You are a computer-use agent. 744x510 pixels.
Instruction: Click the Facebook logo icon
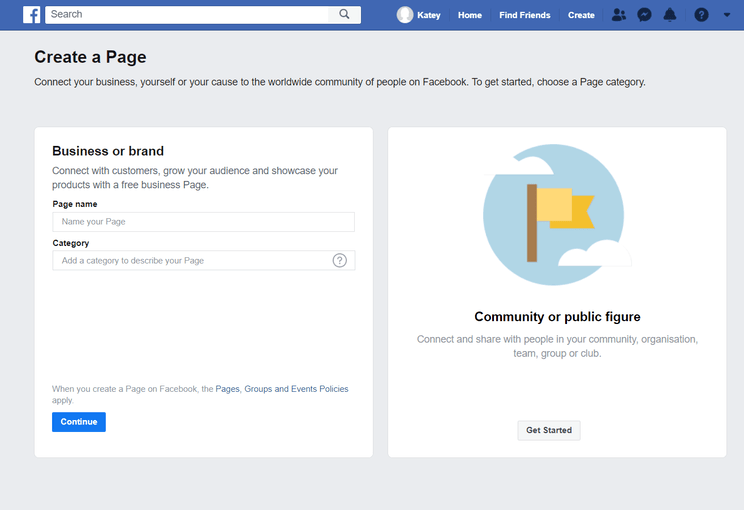pos(31,15)
